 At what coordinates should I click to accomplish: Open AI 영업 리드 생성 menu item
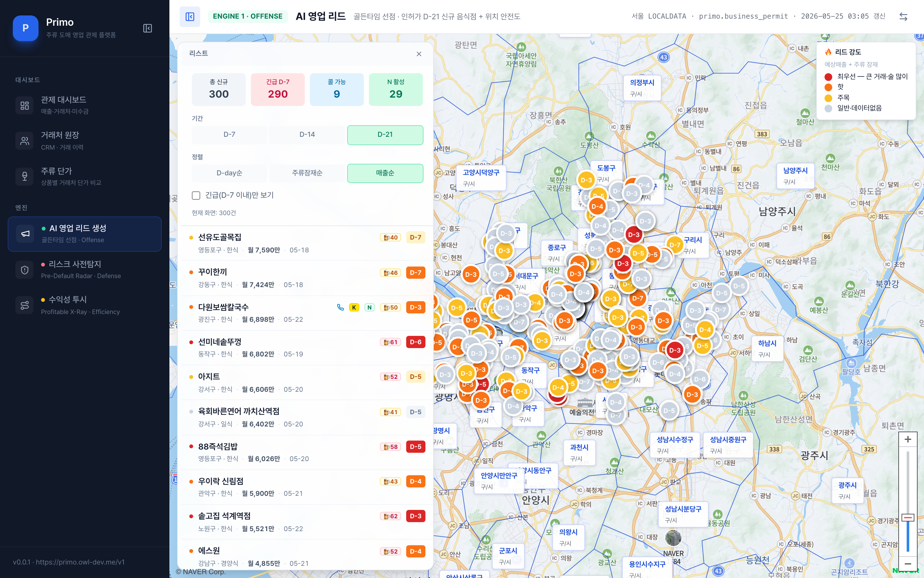(84, 234)
